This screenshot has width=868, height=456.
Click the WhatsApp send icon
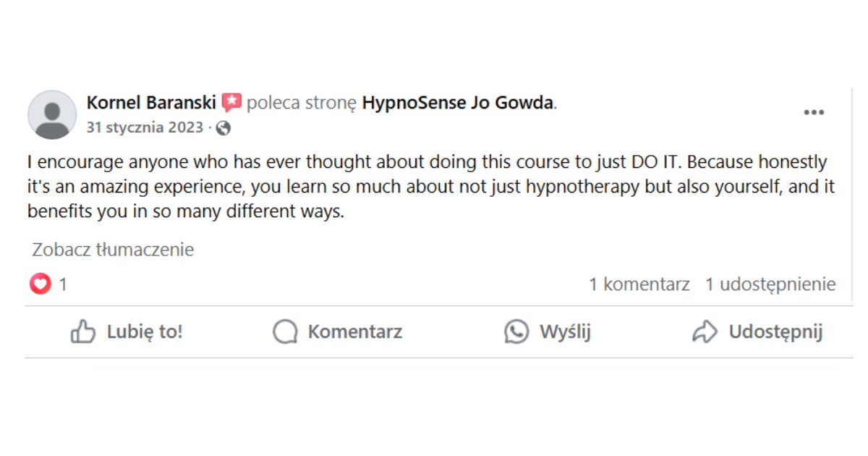click(516, 332)
